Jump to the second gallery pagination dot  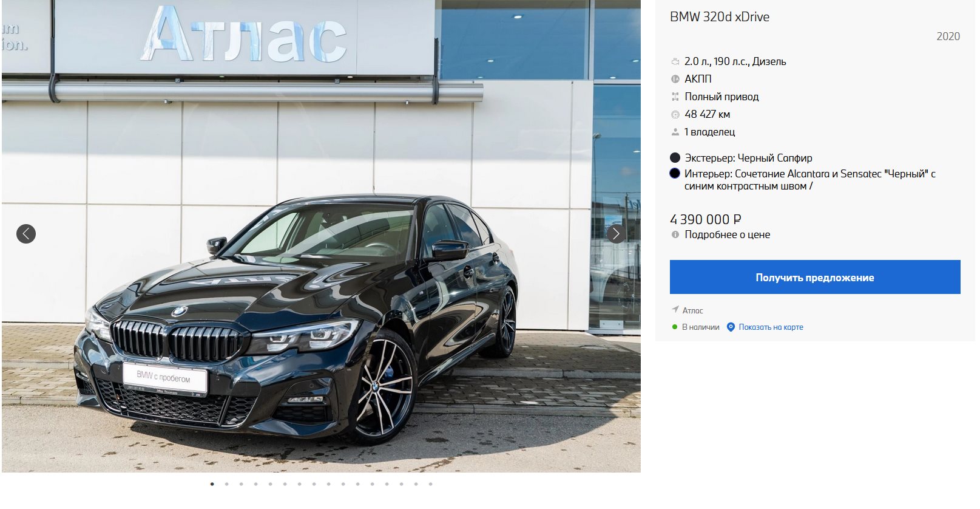tap(226, 484)
